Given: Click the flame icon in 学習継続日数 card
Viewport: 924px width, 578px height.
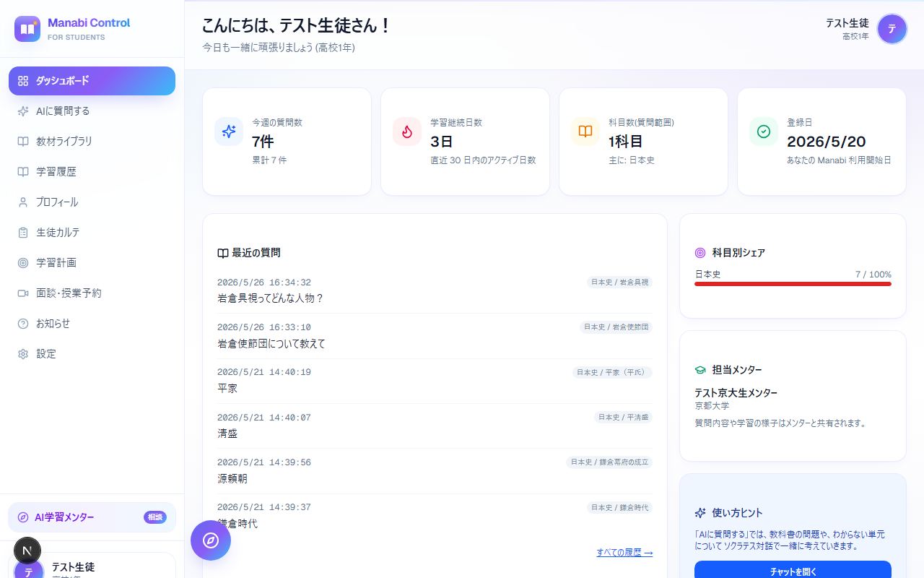Looking at the screenshot, I should coord(407,131).
